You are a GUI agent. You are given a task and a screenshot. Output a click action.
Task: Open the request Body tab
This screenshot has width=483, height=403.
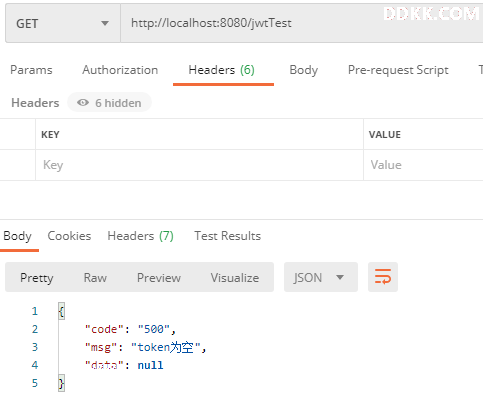pos(304,70)
